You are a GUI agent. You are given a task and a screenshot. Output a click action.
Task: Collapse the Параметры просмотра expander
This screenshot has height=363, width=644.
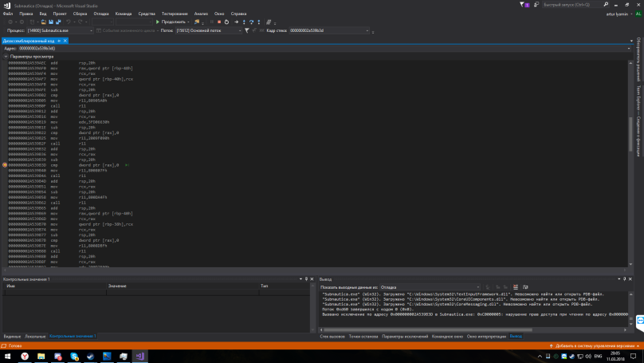coord(6,57)
